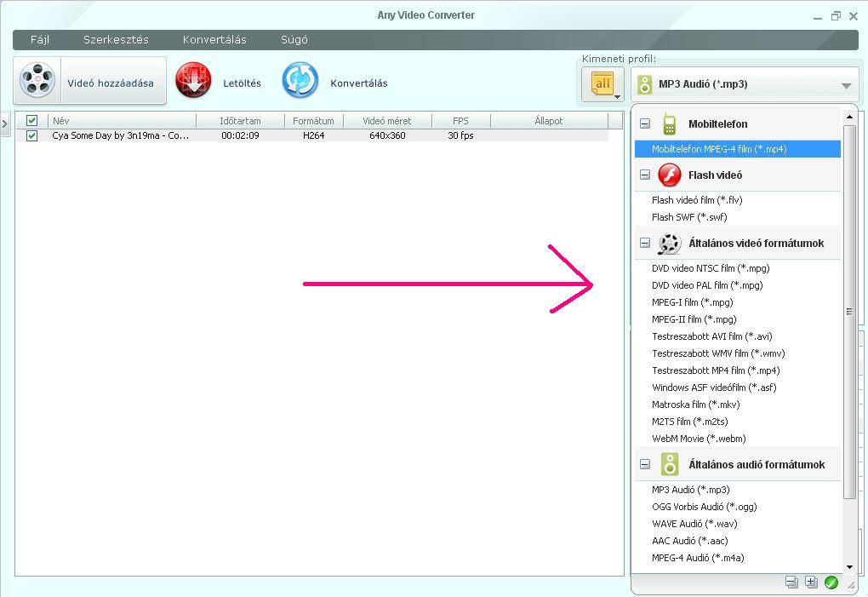Image resolution: width=868 pixels, height=597 pixels.
Task: Click the profile list scroll-up arrow
Action: (x=849, y=117)
